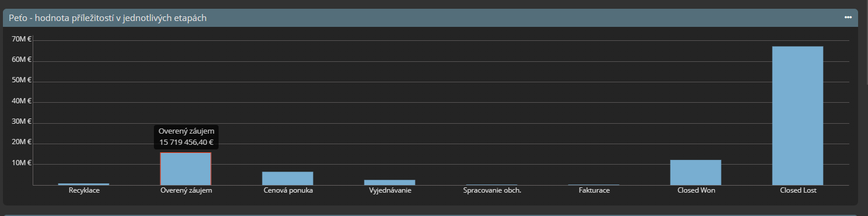The width and height of the screenshot is (868, 216).
Task: Select the Overený záujem bar
Action: [x=185, y=169]
